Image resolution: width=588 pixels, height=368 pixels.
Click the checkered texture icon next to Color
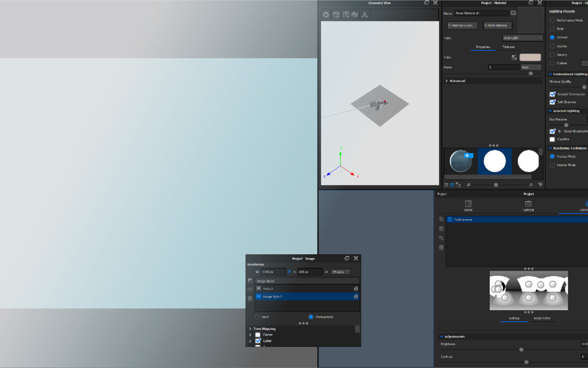coord(514,57)
